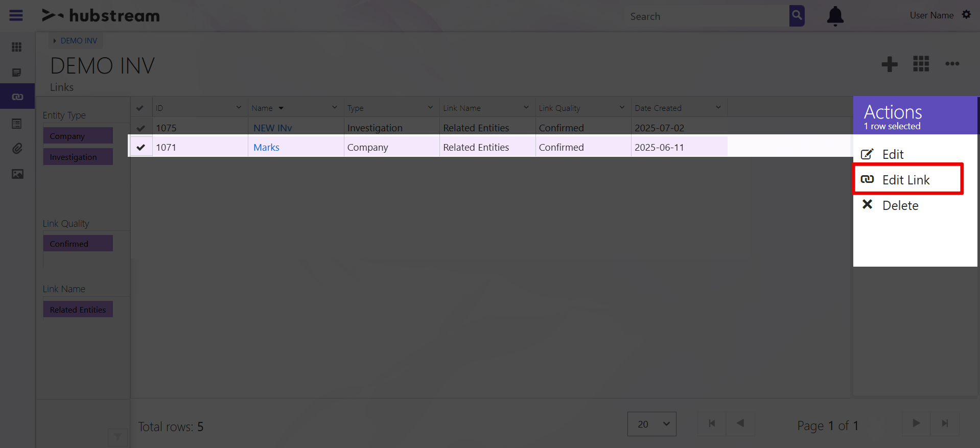This screenshot has width=980, height=448.
Task: Click the plus add-new icon
Action: tap(890, 64)
